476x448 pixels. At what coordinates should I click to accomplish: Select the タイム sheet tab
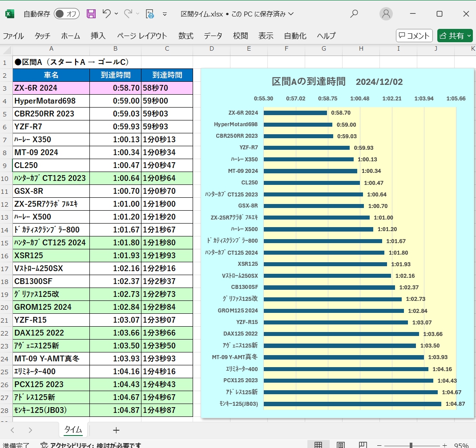coord(73,430)
